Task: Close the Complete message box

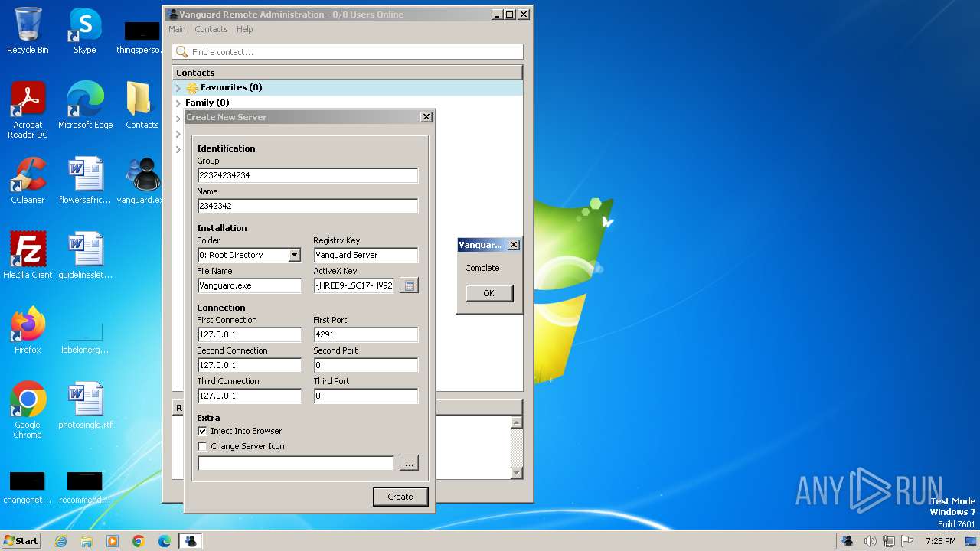Action: pyautogui.click(x=514, y=245)
